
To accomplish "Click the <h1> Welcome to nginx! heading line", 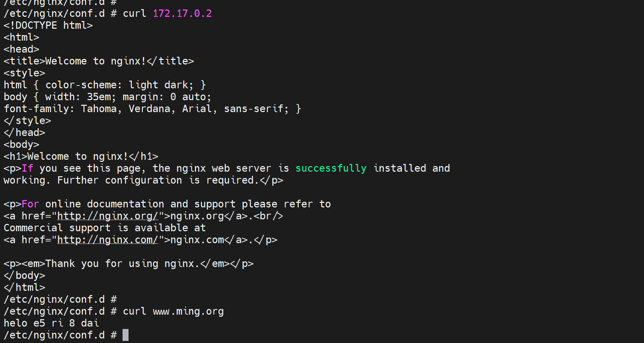I will pos(81,156).
